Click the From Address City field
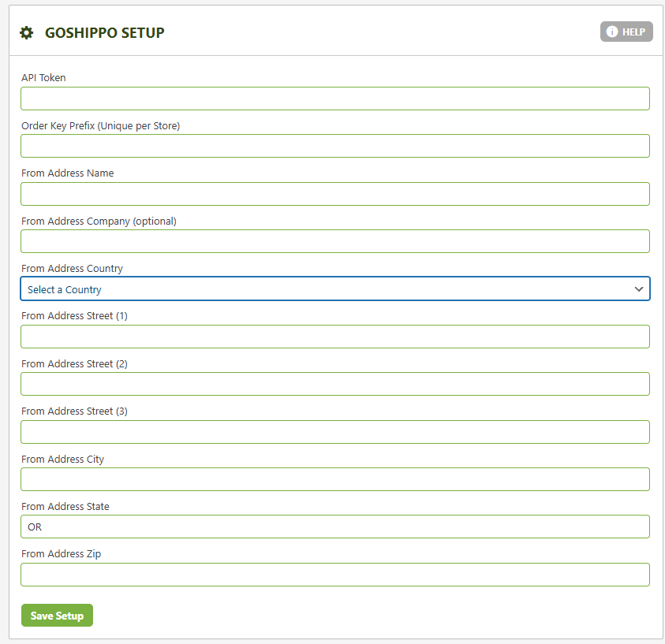 point(334,479)
